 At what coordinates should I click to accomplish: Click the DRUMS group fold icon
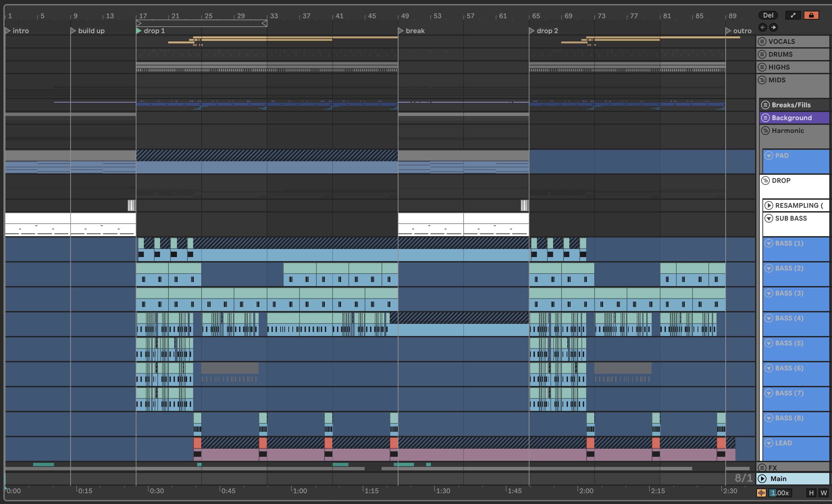tap(762, 54)
